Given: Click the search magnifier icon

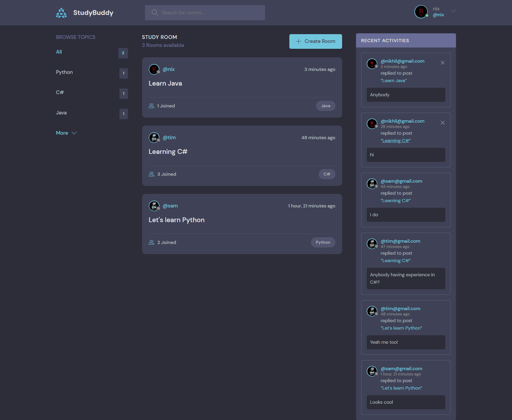Looking at the screenshot, I should (x=155, y=13).
